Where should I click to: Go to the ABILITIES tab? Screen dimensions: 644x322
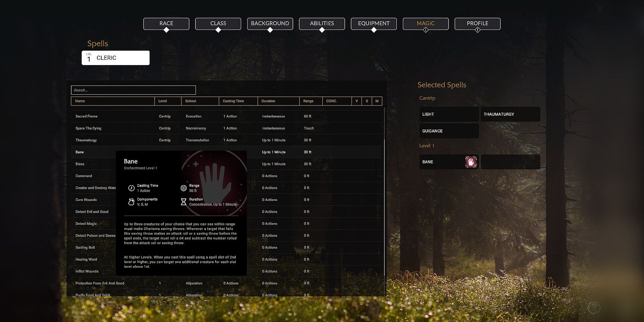click(322, 23)
